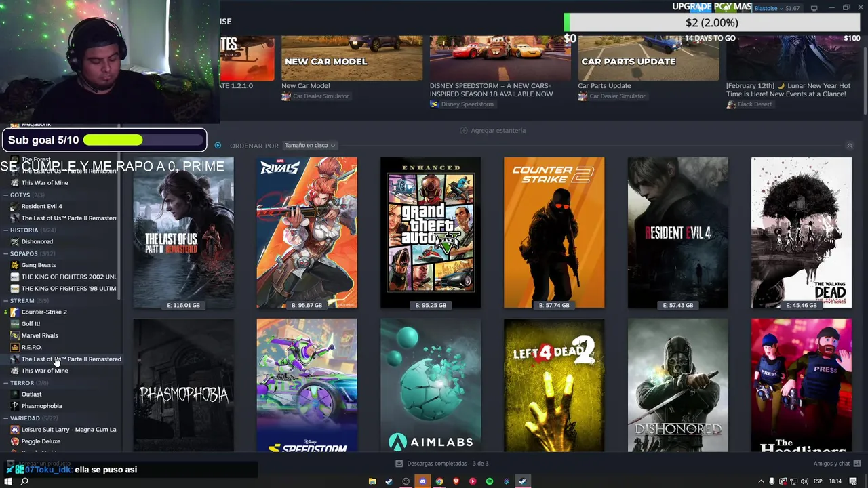Click the friends icon next to 'Amigos y chat'
Screen dimensions: 868x488
[x=856, y=464]
